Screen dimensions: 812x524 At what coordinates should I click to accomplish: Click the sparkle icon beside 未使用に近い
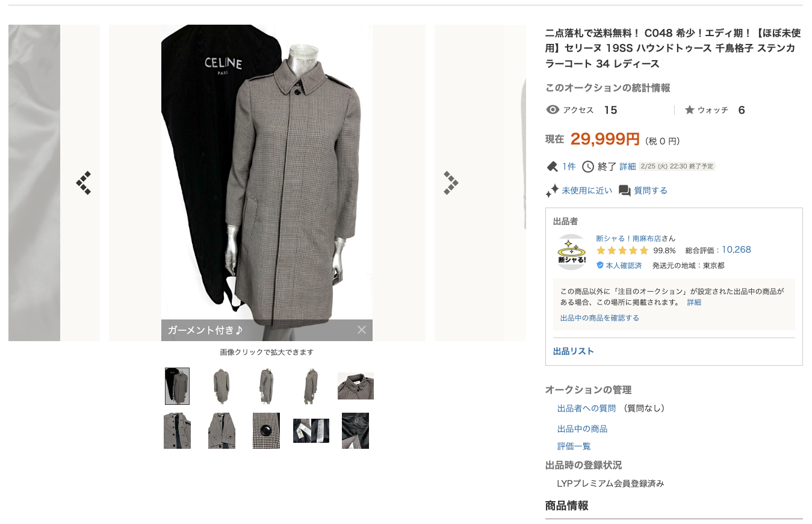(x=552, y=191)
